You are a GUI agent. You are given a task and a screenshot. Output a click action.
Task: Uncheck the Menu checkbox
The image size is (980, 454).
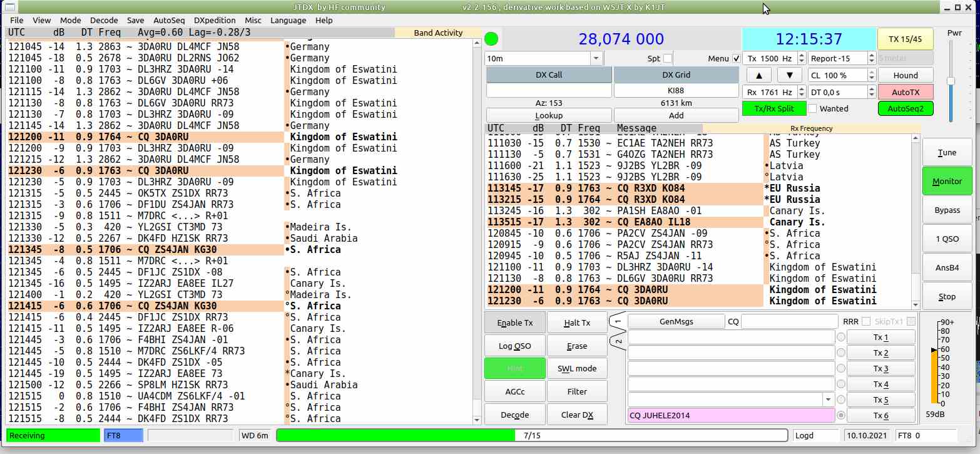(x=736, y=59)
